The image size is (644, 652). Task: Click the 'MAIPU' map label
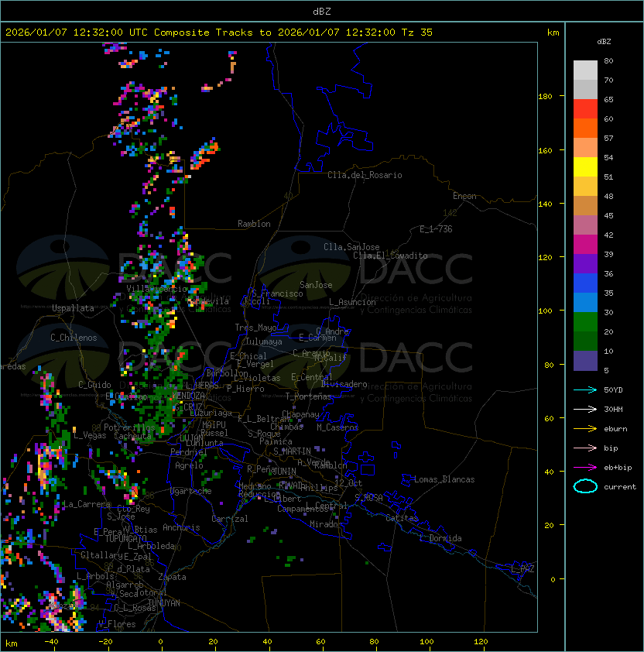point(214,425)
